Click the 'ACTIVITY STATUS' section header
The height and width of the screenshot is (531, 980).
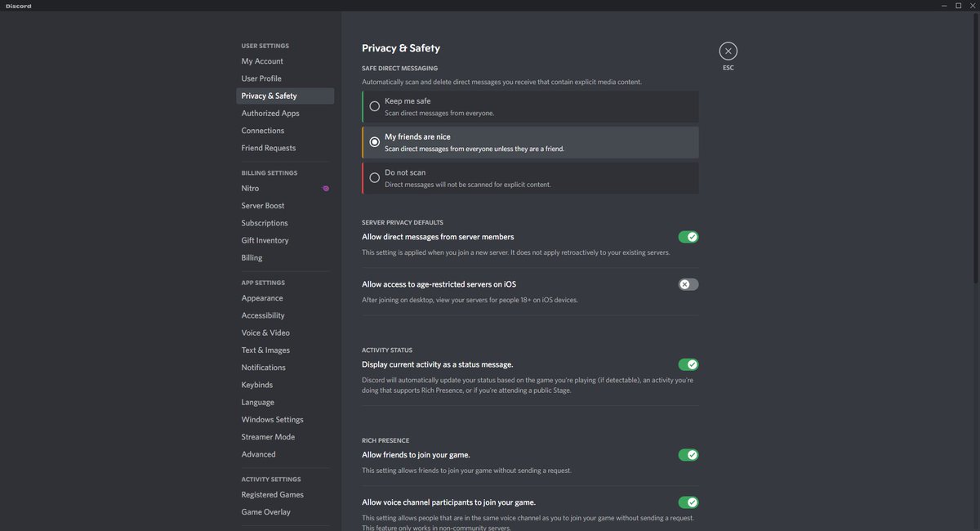387,350
